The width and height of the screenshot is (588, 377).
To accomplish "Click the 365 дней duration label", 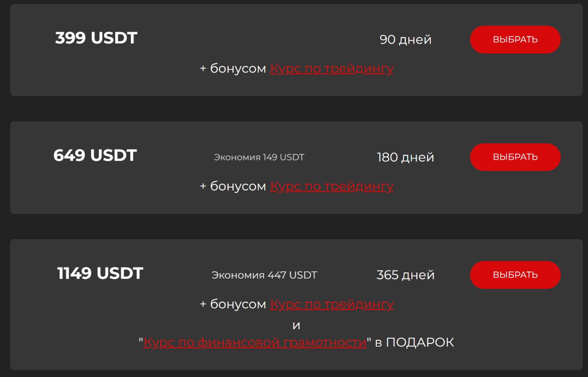I will 405,275.
